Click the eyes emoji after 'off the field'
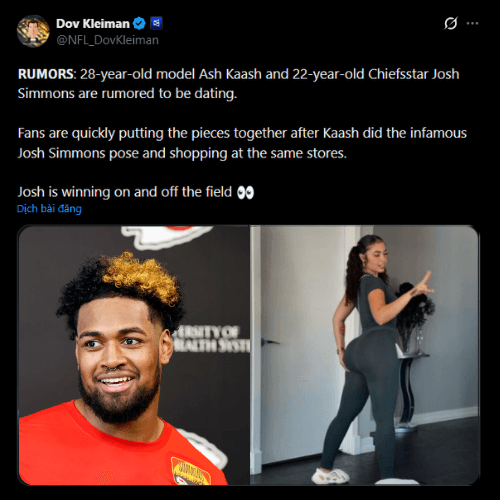500x500 pixels. (245, 192)
